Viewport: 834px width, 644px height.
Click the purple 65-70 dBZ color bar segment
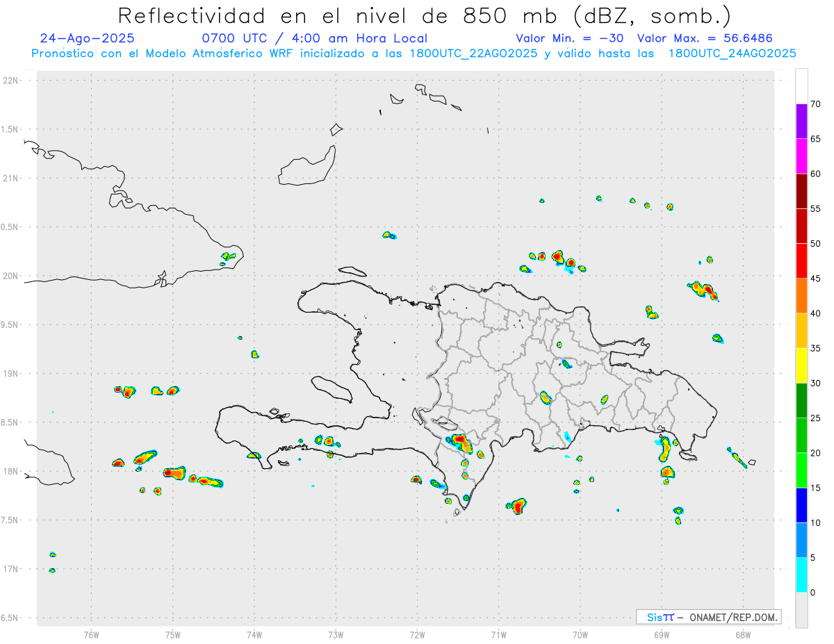coord(801,121)
